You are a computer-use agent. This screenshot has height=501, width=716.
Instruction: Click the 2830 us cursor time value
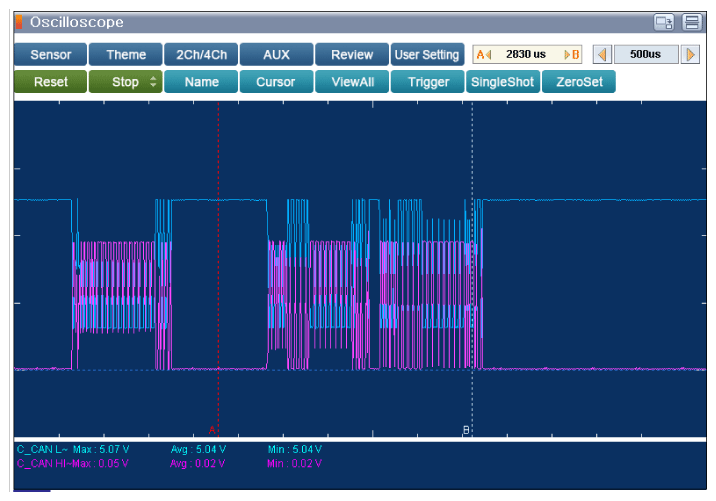tap(526, 54)
